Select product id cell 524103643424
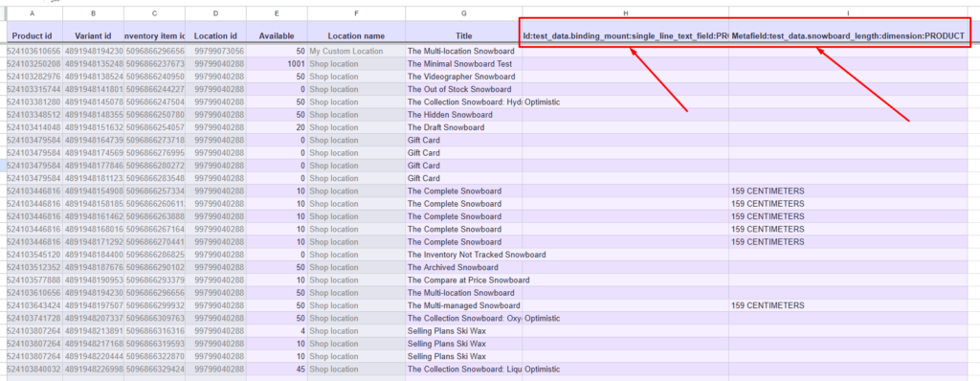The image size is (980, 381). [x=34, y=305]
